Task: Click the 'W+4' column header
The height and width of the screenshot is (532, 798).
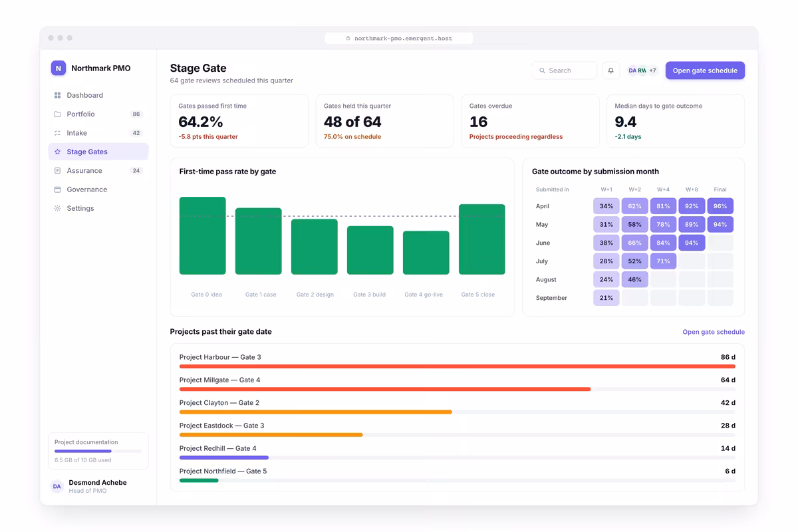Action: click(663, 190)
